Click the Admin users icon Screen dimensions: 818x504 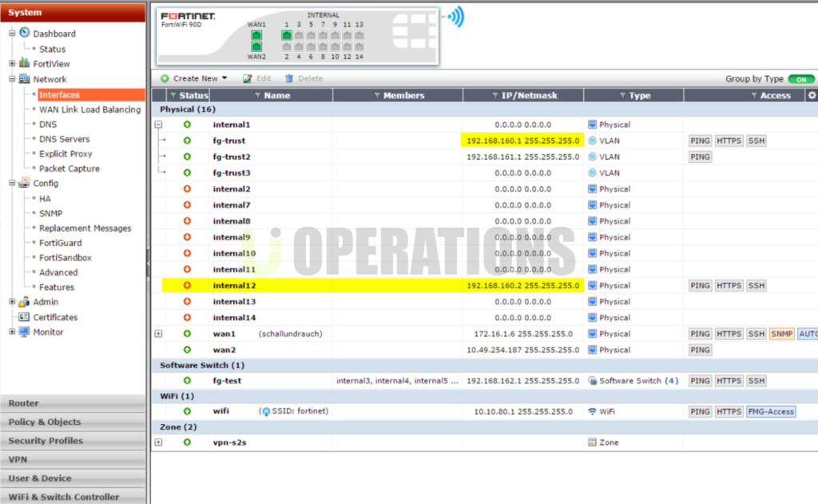click(24, 302)
